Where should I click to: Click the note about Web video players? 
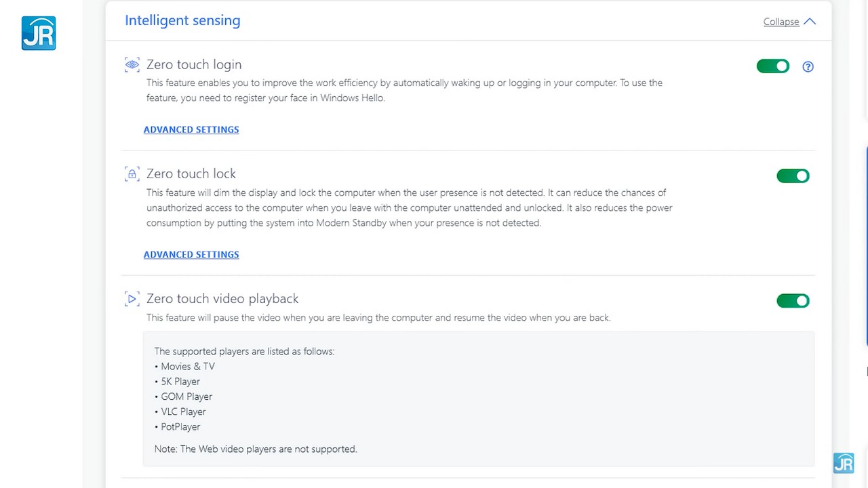coord(256,449)
